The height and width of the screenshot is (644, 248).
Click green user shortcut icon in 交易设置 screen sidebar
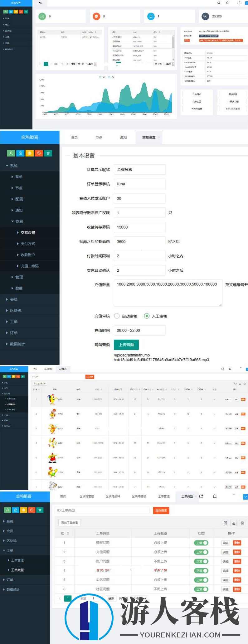(11, 153)
